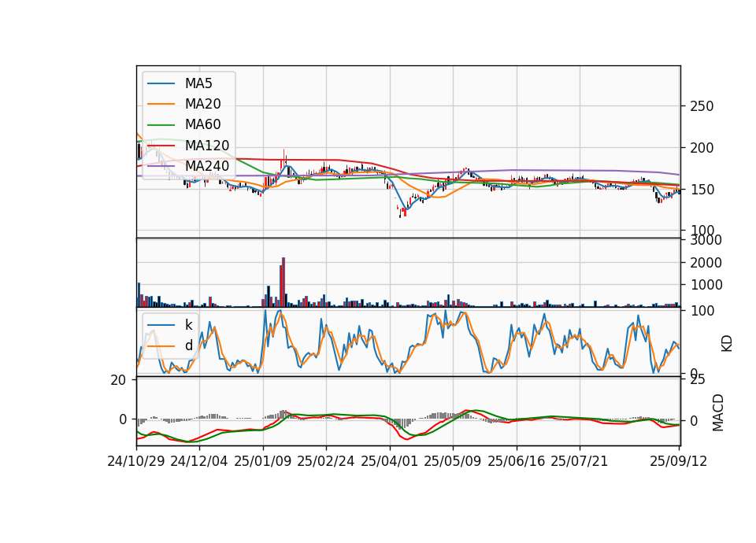Click the 24/12/04 date axis label
Viewport: 756px width, 543px height.
pyautogui.click(x=199, y=461)
